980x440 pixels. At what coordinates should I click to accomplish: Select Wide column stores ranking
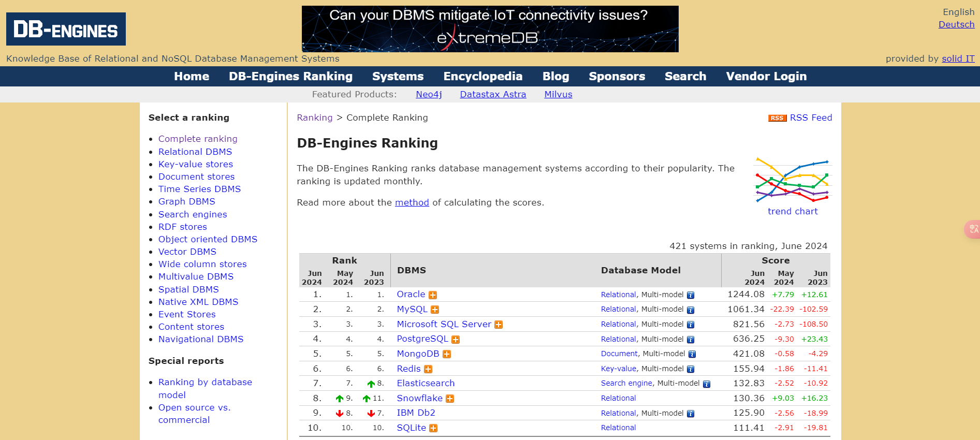(202, 264)
